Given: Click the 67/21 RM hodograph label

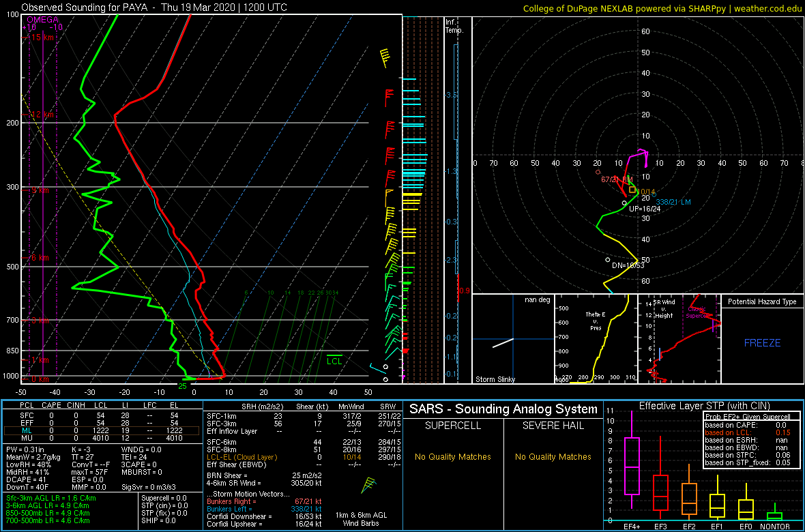Looking at the screenshot, I should pyautogui.click(x=617, y=180).
